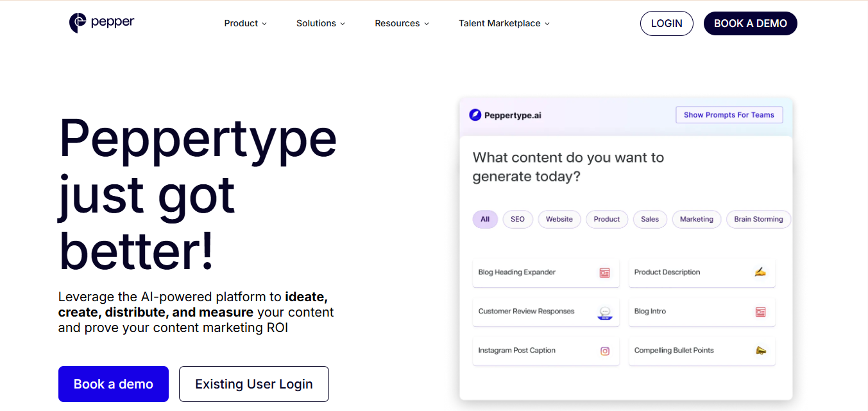The height and width of the screenshot is (411, 868).
Task: Click the Compelling Bullet Points megaphone icon
Action: (x=760, y=351)
